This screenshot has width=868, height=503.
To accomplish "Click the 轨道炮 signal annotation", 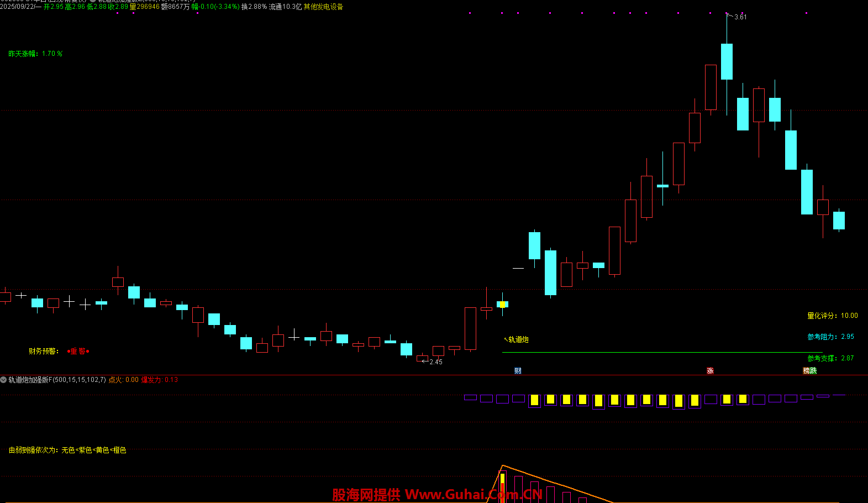I will point(516,339).
